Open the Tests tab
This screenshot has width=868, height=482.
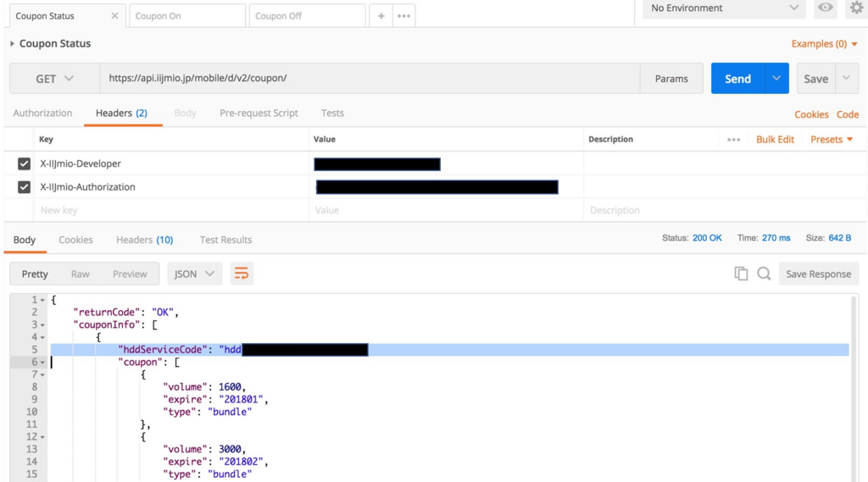332,113
